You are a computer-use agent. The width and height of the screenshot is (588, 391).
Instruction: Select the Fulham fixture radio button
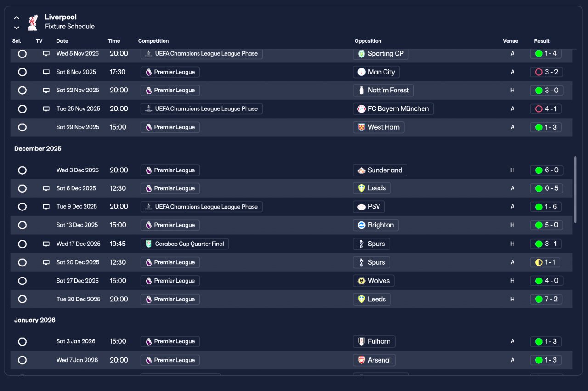coord(22,342)
